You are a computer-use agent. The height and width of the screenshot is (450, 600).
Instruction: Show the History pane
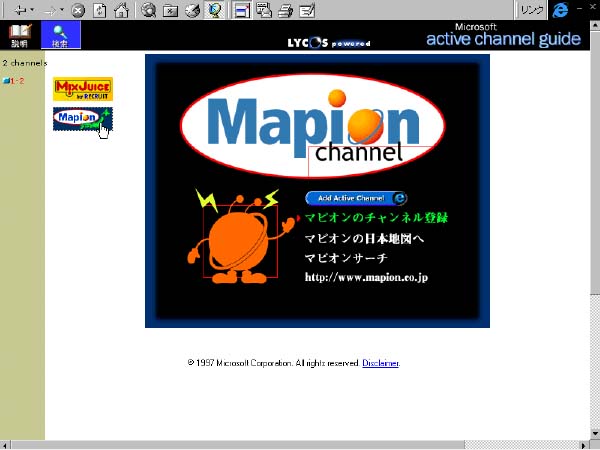[192, 10]
